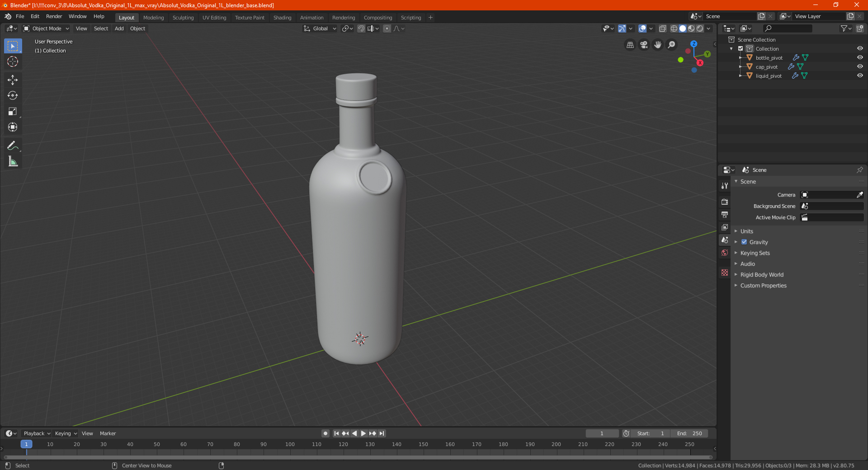Switch to the UV Editing workspace tab
Screen dimensions: 868x470
point(214,18)
